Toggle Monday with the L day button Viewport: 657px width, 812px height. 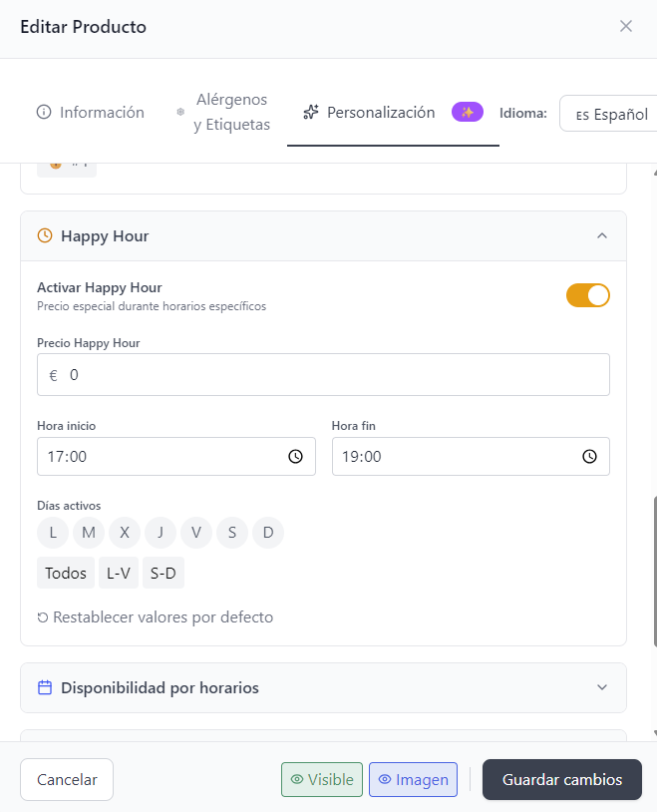52,532
